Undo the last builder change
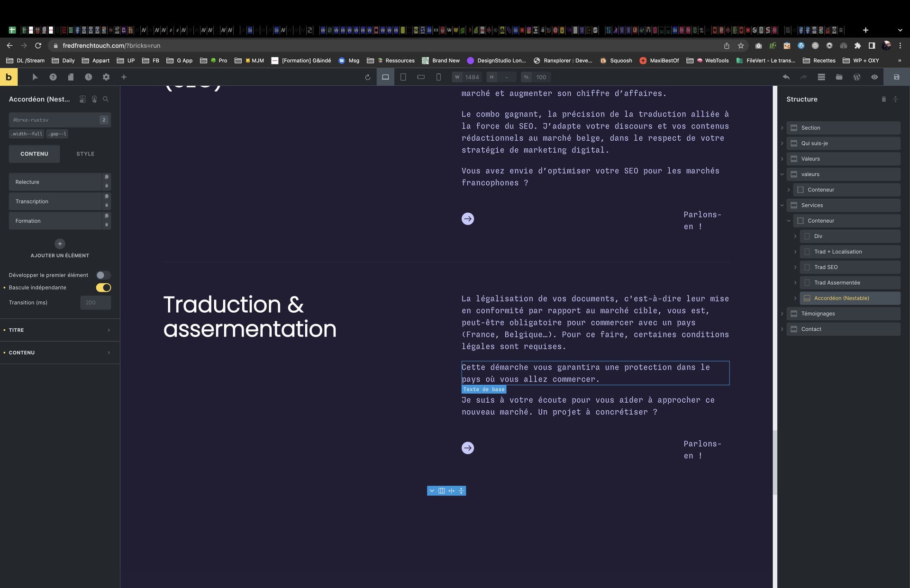 coord(786,77)
